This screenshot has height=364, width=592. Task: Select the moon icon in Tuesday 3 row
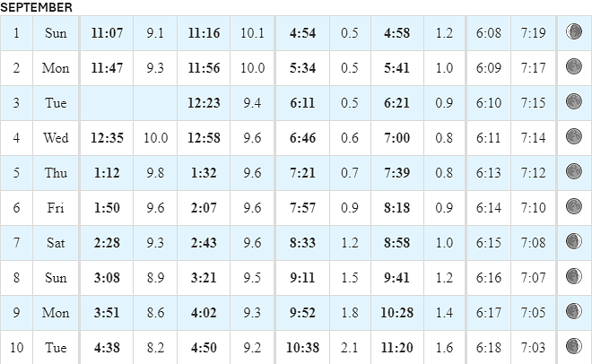coord(573,101)
